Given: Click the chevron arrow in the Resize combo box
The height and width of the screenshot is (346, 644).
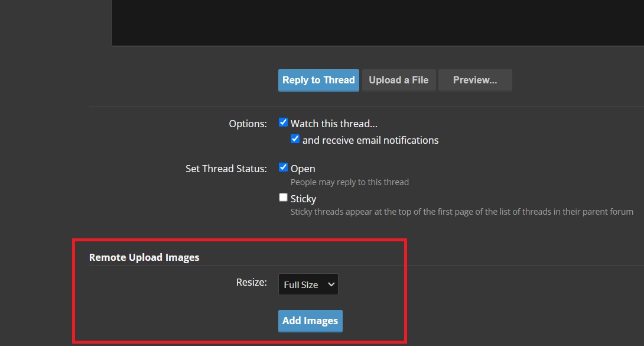Looking at the screenshot, I should [x=331, y=284].
